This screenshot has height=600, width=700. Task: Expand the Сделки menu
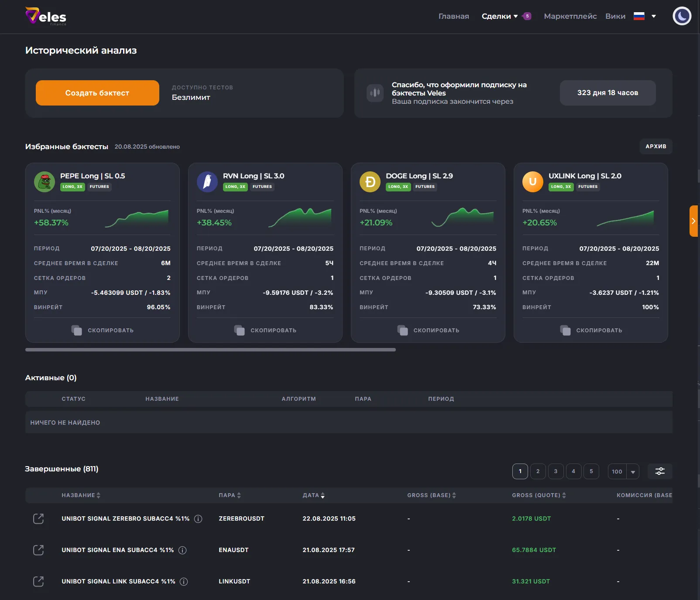point(500,17)
